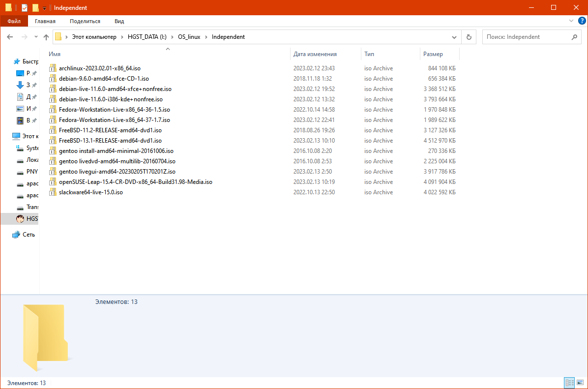Switch to the Вид ribbon tab

point(119,21)
